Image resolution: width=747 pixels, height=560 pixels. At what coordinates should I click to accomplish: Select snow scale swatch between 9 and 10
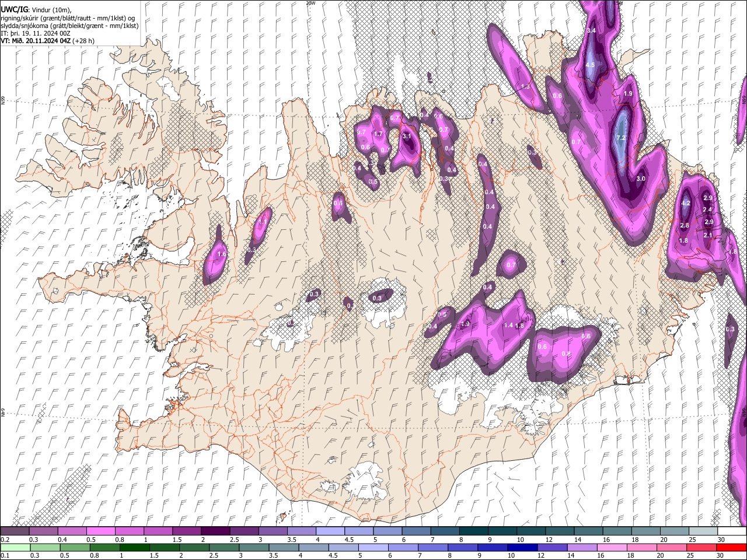[x=502, y=531]
